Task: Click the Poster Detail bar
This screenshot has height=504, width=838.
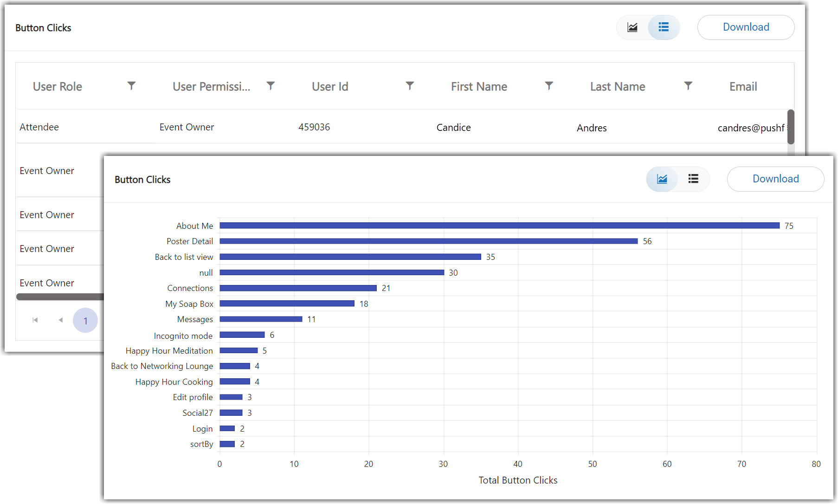Action: pyautogui.click(x=428, y=241)
